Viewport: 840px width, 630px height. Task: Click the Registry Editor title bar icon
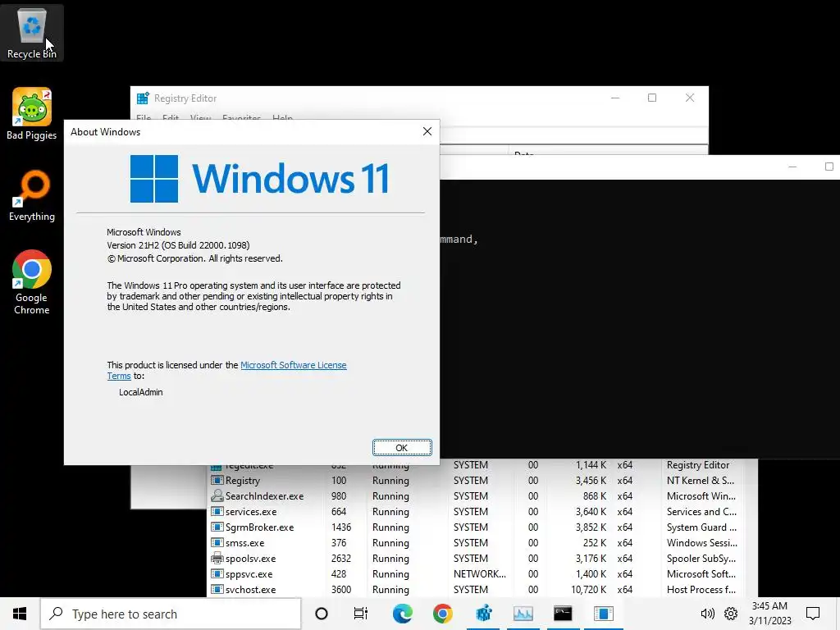tap(143, 98)
